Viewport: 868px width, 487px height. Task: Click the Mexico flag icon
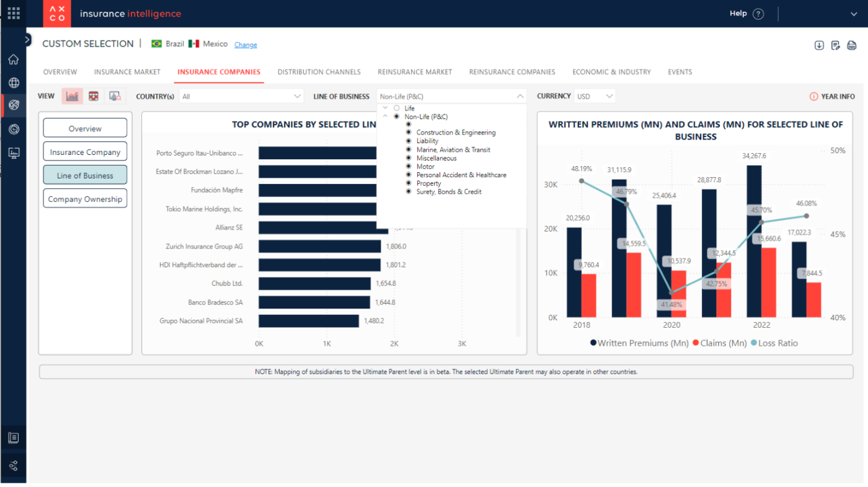pos(194,44)
